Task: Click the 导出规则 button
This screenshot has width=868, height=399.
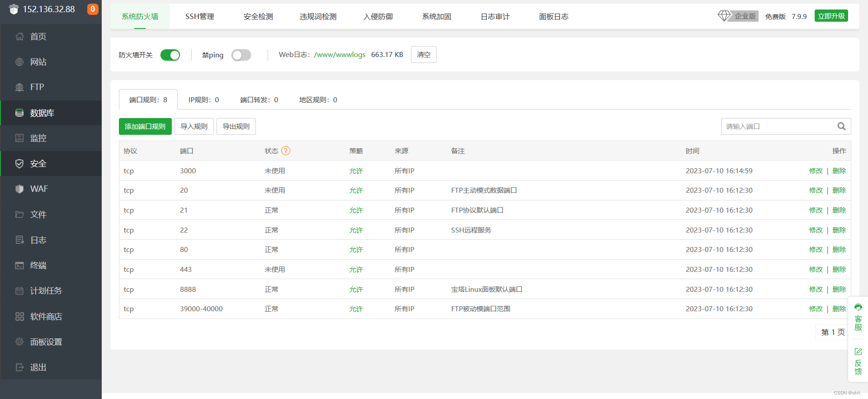Action: click(236, 127)
